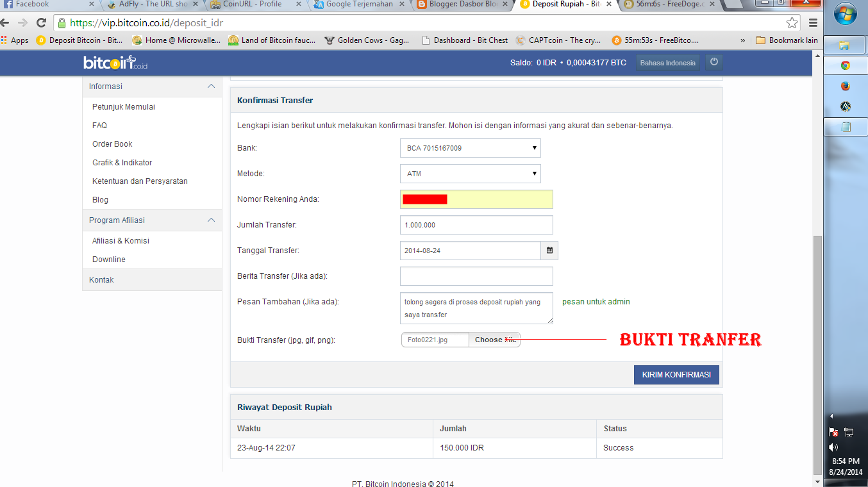This screenshot has width=868, height=487.
Task: Switch to the Blogger: Dasbor tab
Action: tap(462, 5)
